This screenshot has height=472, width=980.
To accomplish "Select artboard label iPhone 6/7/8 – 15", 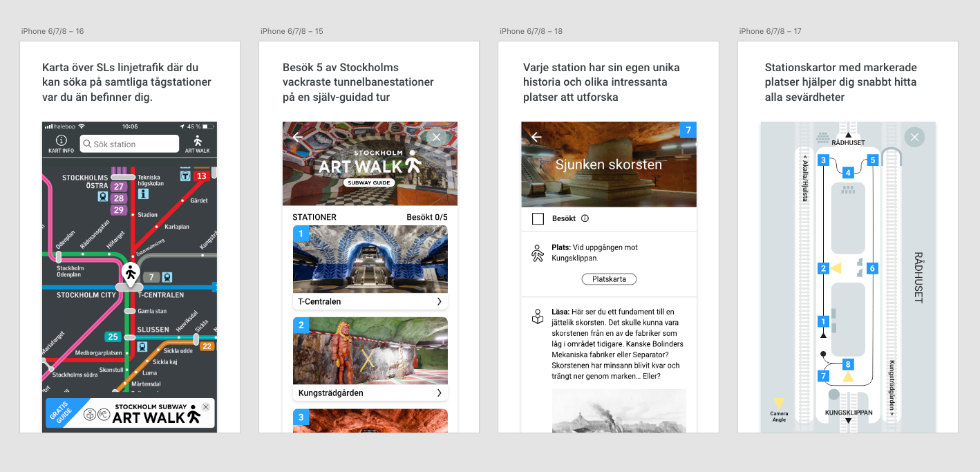I will [292, 31].
